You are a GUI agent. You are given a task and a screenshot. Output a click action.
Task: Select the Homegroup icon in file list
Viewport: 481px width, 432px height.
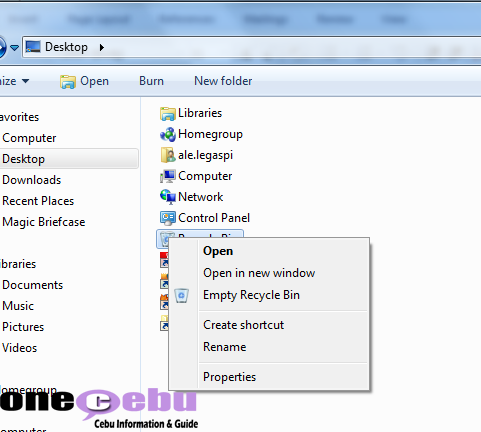tap(167, 134)
